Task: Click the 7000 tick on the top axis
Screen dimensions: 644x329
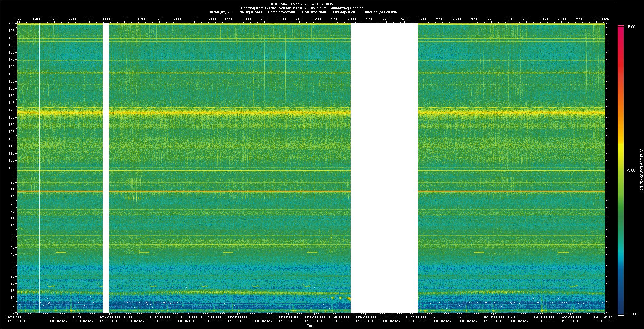Action: coord(247,19)
